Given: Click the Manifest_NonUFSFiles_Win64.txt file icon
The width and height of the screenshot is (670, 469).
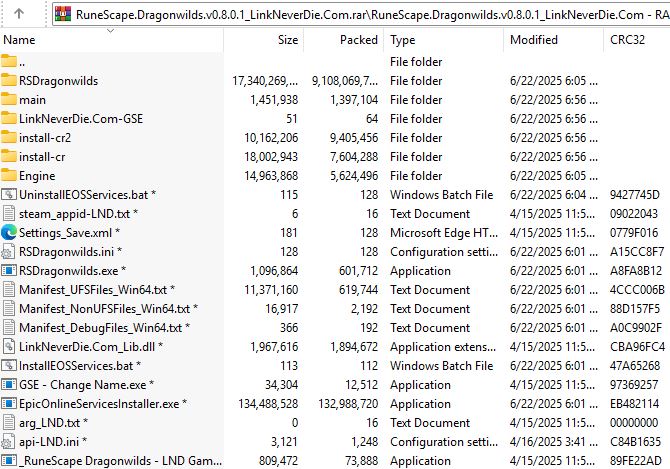Looking at the screenshot, I should click(9, 308).
